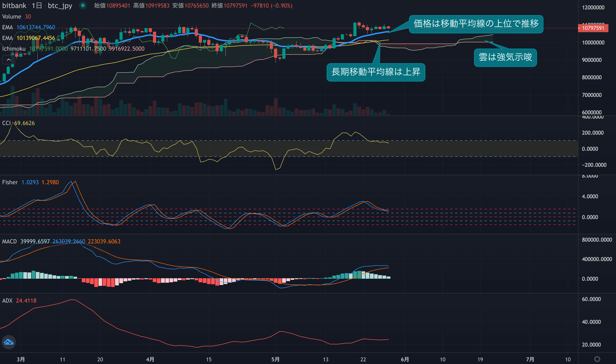Click the CCI indicator label
The height and width of the screenshot is (364, 616).
[6, 123]
